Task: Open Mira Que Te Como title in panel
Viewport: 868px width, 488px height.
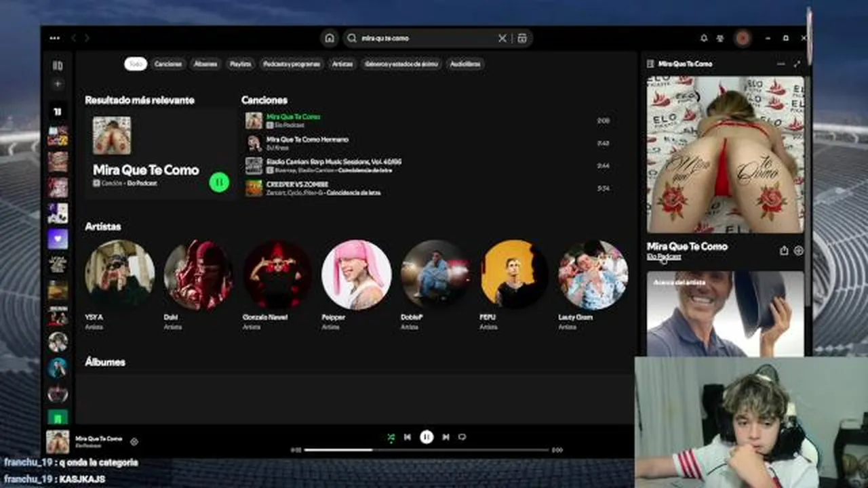Action: click(x=687, y=247)
